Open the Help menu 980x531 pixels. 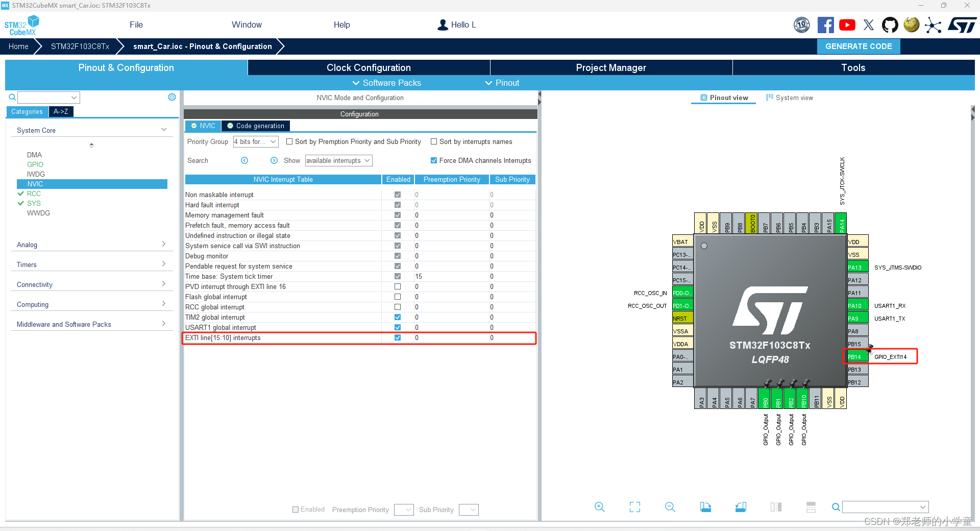[341, 25]
